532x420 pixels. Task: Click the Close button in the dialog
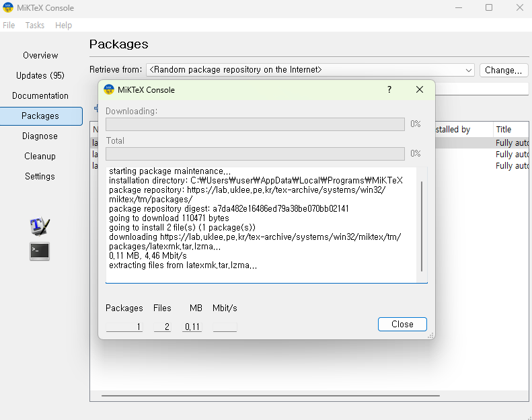(402, 324)
